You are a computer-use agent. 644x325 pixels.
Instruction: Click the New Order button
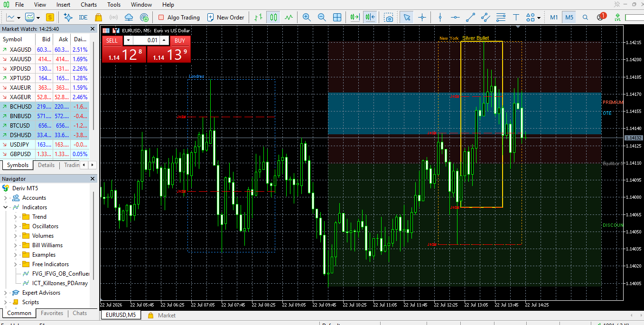point(226,18)
